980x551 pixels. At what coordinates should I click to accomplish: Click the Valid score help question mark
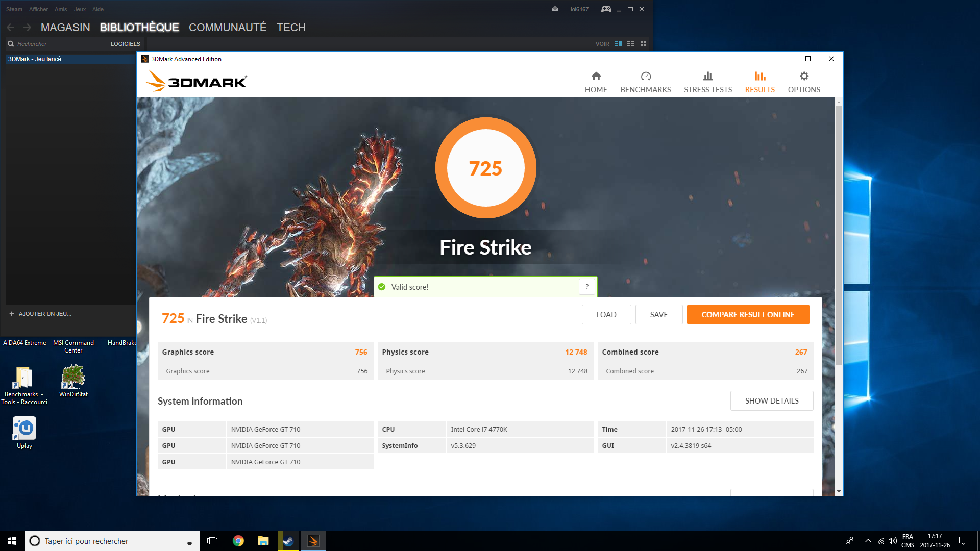tap(587, 287)
